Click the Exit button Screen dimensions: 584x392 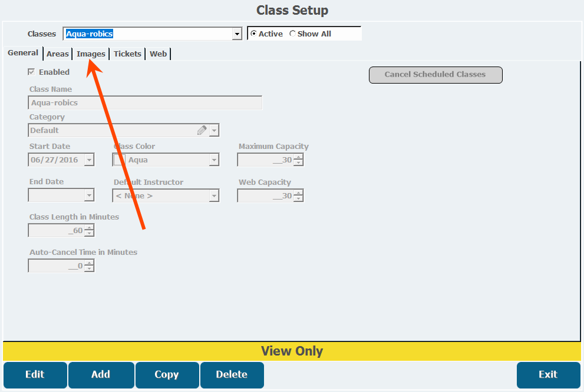[548, 374]
